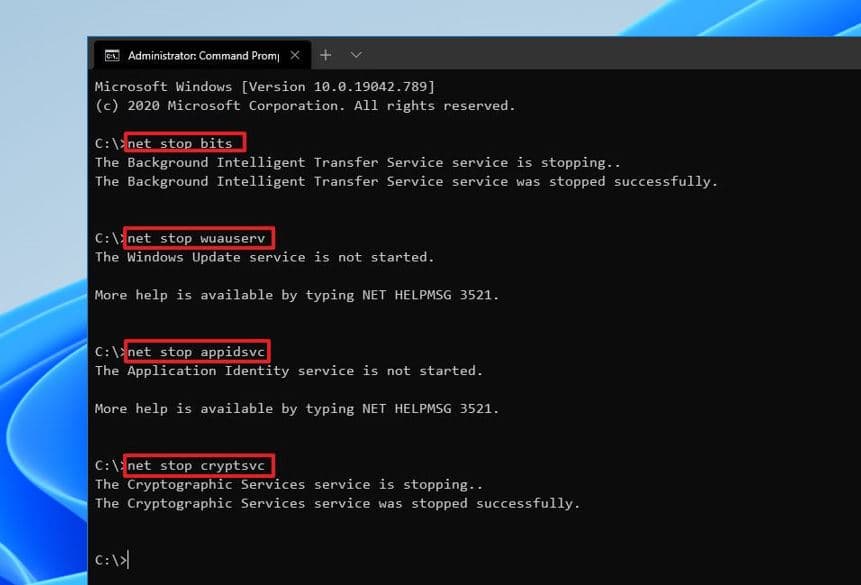
Task: Click the 'net stop cryptsvc' command text
Action: pos(196,466)
